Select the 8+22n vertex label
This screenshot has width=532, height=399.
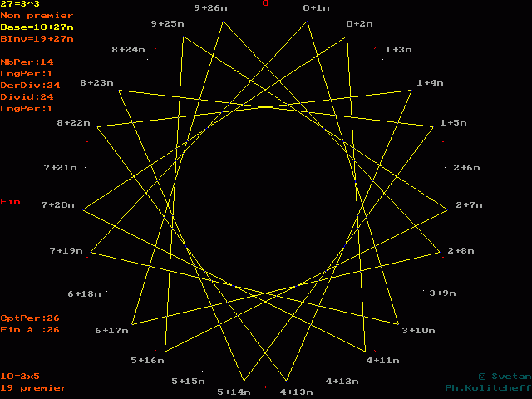(73, 123)
